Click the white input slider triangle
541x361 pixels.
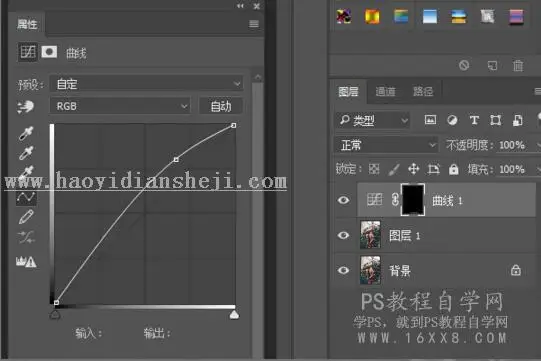coord(234,314)
